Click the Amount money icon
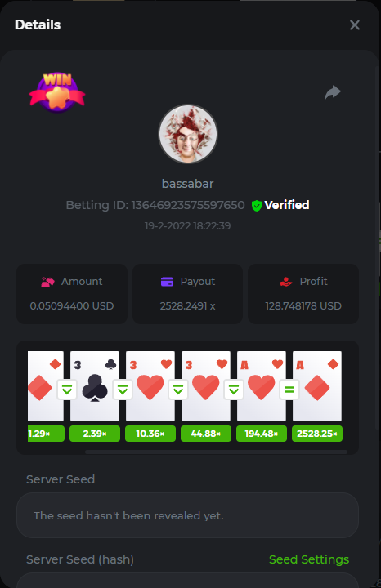 point(47,282)
